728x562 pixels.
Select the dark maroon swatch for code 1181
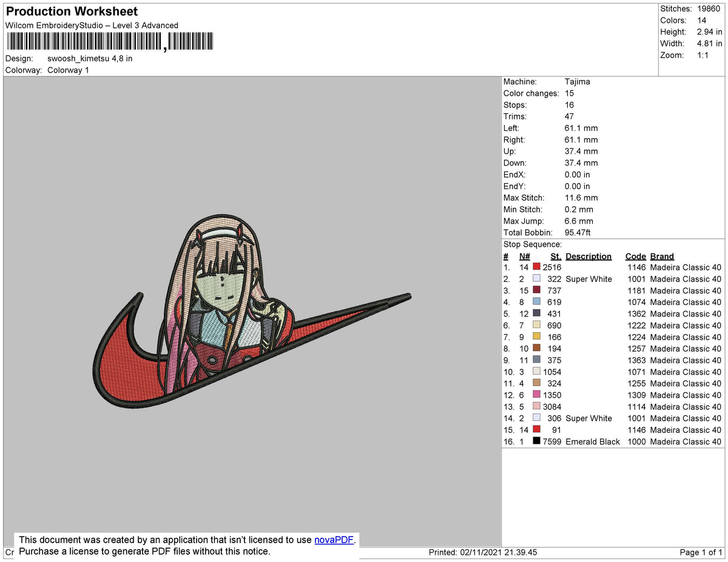coord(536,290)
